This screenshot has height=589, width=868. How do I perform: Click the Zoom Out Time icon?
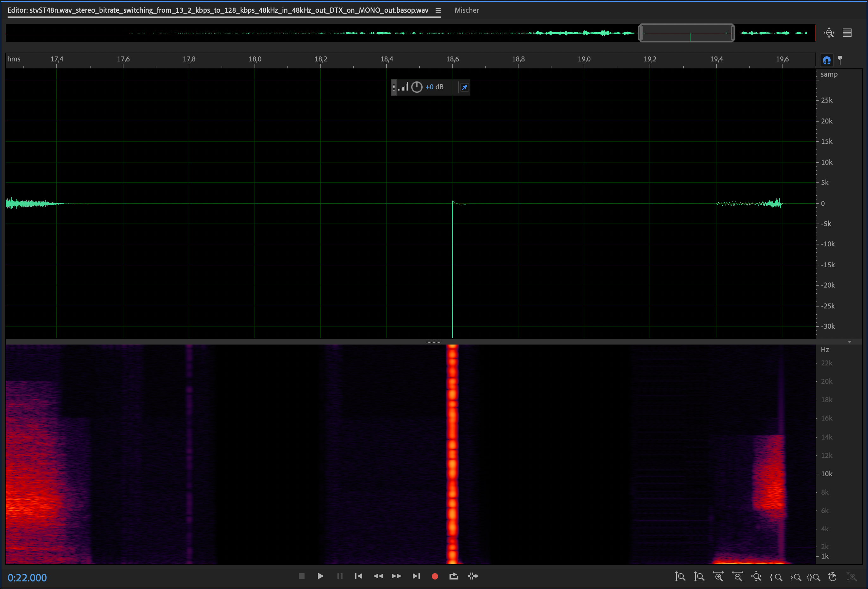(x=738, y=576)
